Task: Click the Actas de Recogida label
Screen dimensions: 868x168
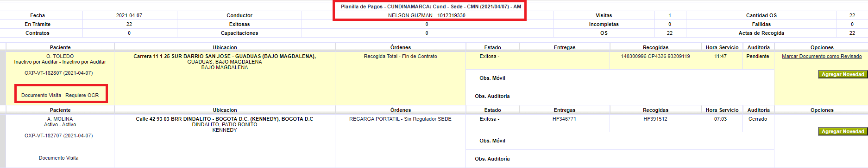Action: (761, 33)
